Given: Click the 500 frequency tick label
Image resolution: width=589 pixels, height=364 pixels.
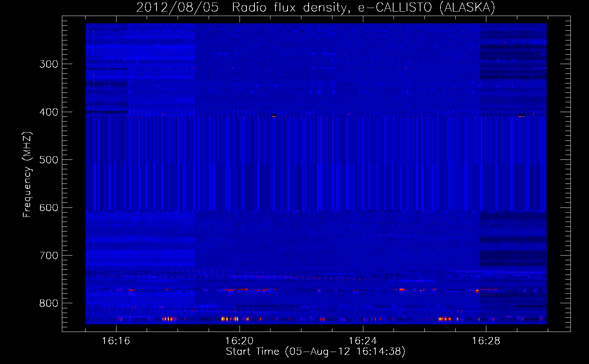Looking at the screenshot, I should click(49, 160).
